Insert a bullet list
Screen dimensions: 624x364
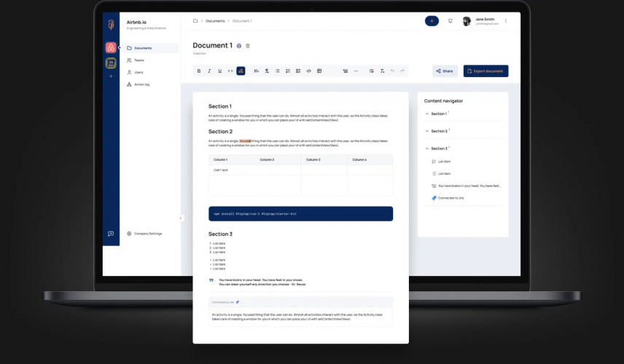pyautogui.click(x=278, y=71)
